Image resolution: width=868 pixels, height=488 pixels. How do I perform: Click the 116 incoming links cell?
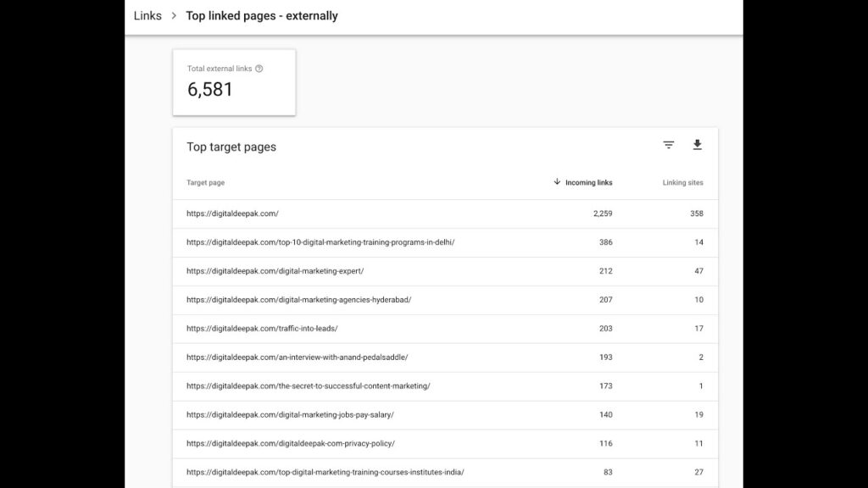[605, 444]
